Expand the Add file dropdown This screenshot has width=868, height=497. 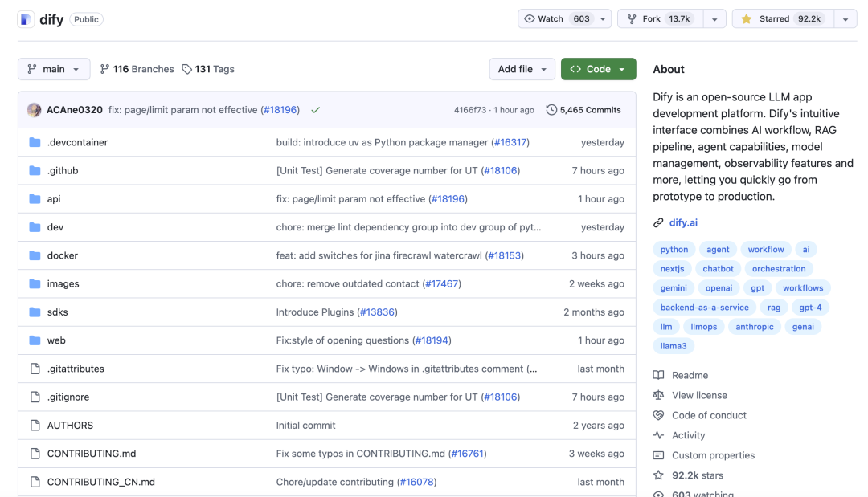522,69
